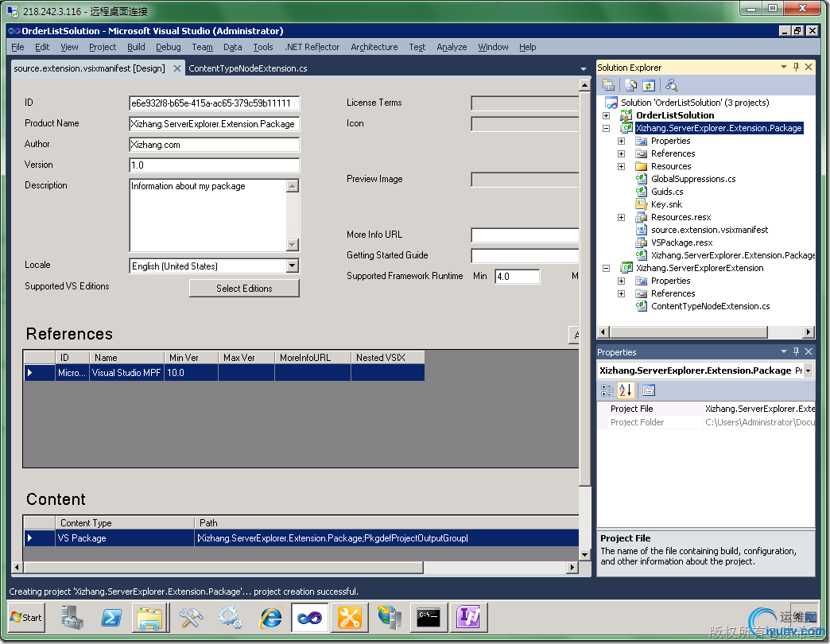Open Internet Explorer from the taskbar

click(270, 617)
